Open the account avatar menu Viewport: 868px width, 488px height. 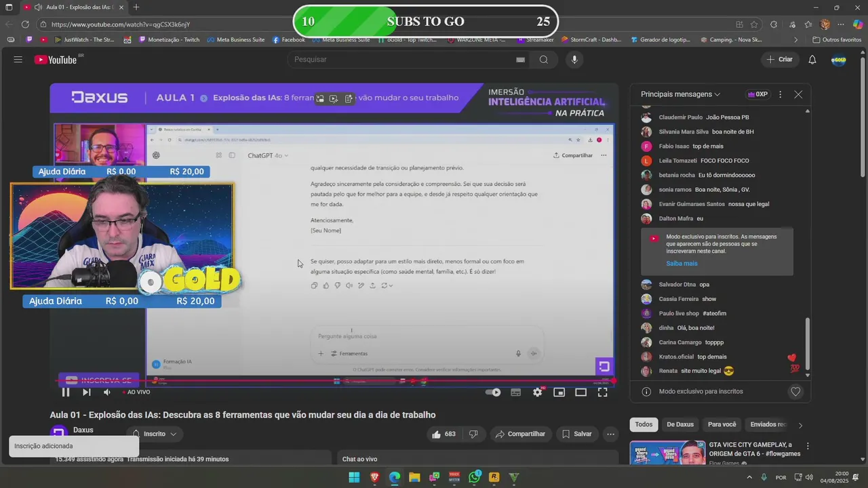click(839, 60)
